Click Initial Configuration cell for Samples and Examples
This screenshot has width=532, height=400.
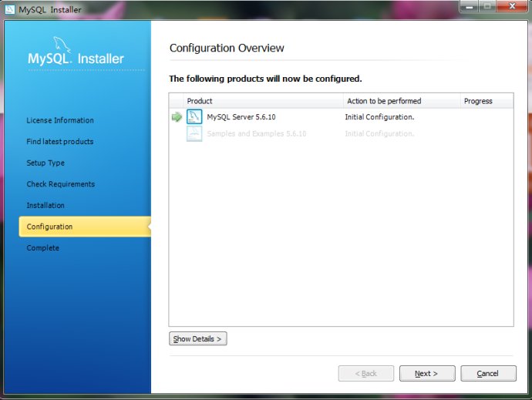pyautogui.click(x=379, y=133)
